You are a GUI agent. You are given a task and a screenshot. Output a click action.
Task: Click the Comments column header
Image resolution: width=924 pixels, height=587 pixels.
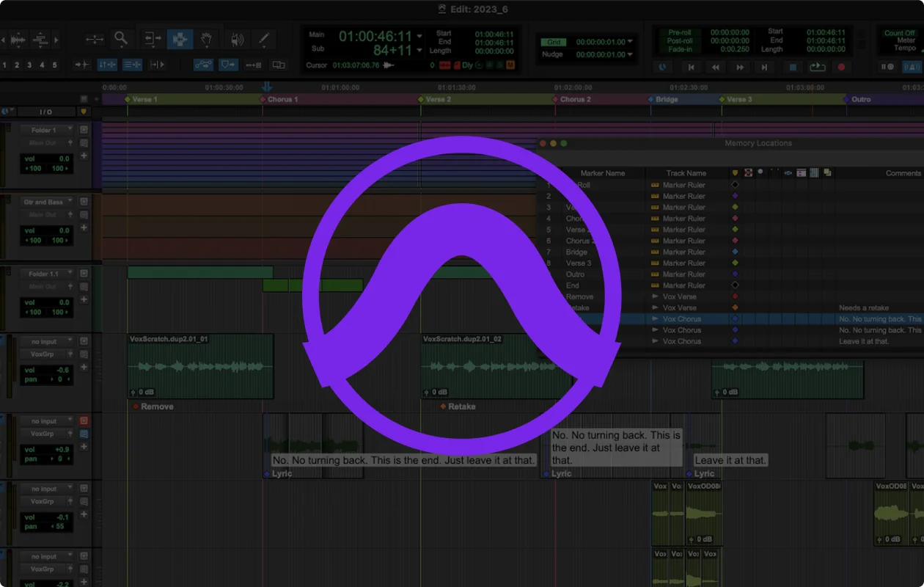(903, 173)
